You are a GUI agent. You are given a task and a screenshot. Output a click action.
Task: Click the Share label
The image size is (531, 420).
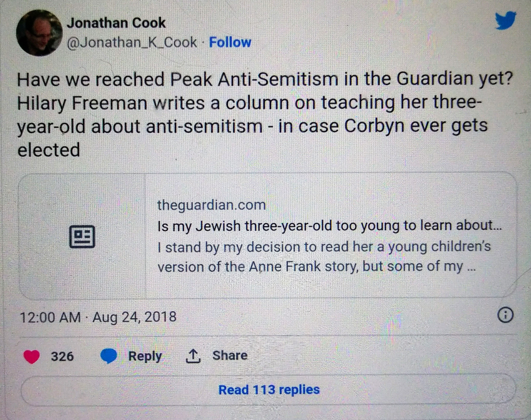(x=230, y=356)
